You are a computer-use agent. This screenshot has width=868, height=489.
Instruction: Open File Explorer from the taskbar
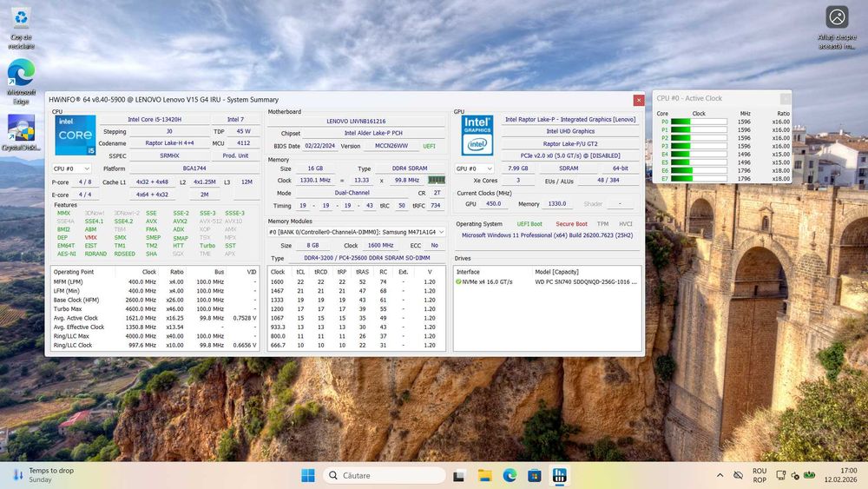coord(484,475)
